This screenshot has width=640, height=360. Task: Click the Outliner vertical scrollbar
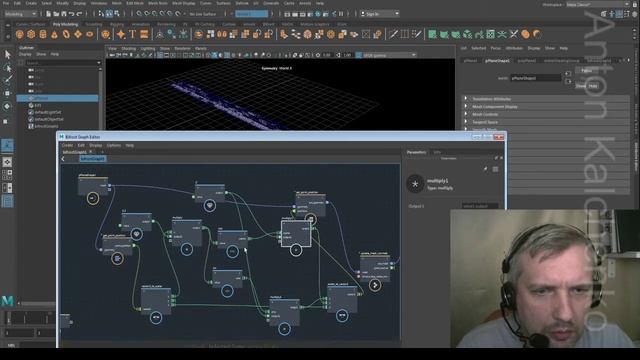[100, 98]
